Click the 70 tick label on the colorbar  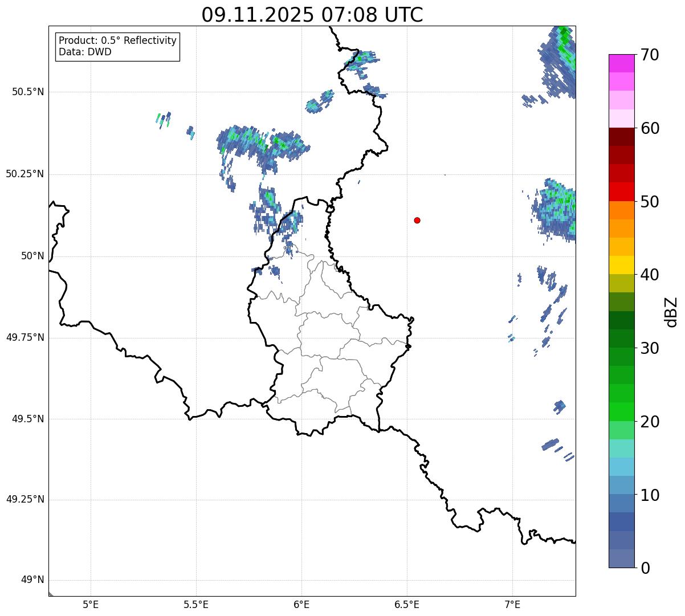[650, 55]
